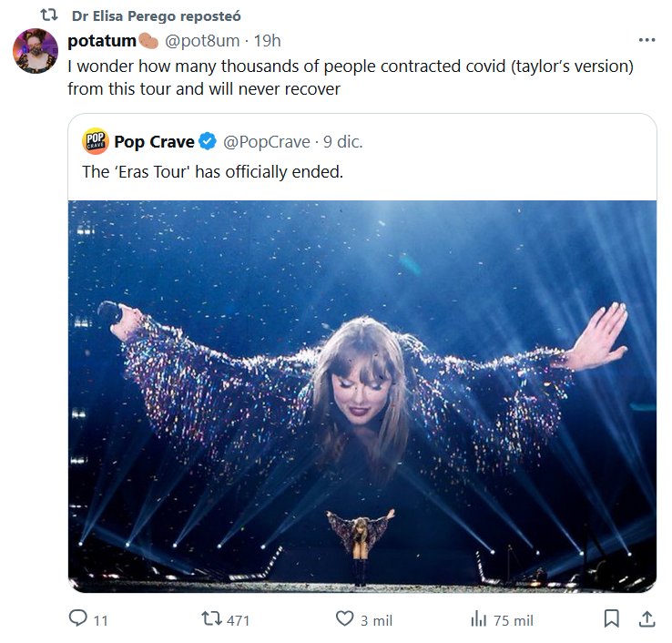Open tweet timestamp 19h

[x=268, y=40]
